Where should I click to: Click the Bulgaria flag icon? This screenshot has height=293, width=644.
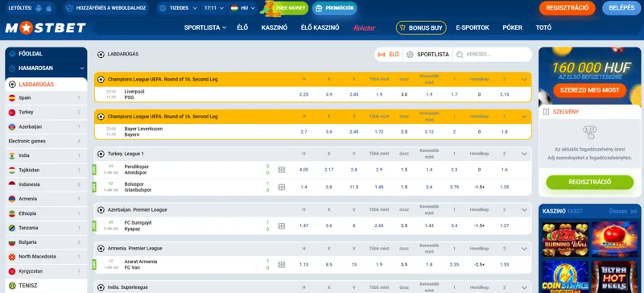coord(12,242)
